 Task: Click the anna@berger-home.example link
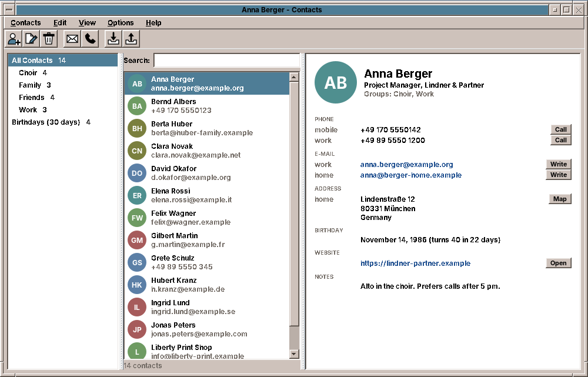coord(411,175)
